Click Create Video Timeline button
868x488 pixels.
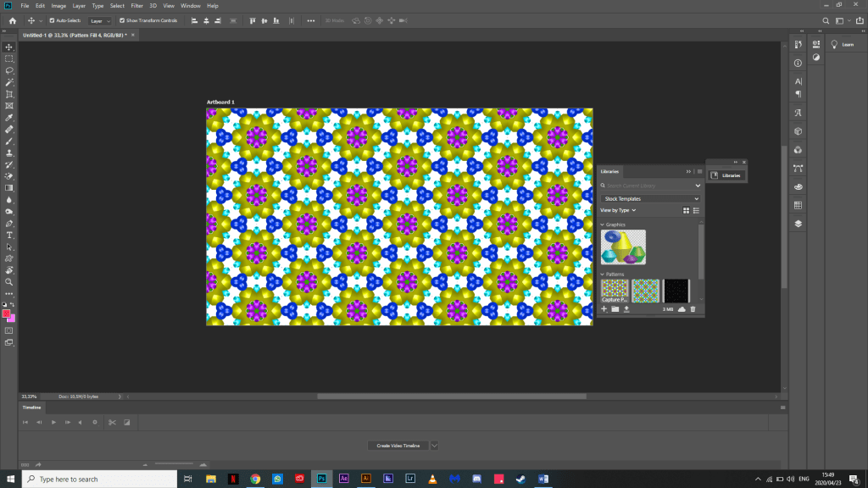pyautogui.click(x=398, y=445)
